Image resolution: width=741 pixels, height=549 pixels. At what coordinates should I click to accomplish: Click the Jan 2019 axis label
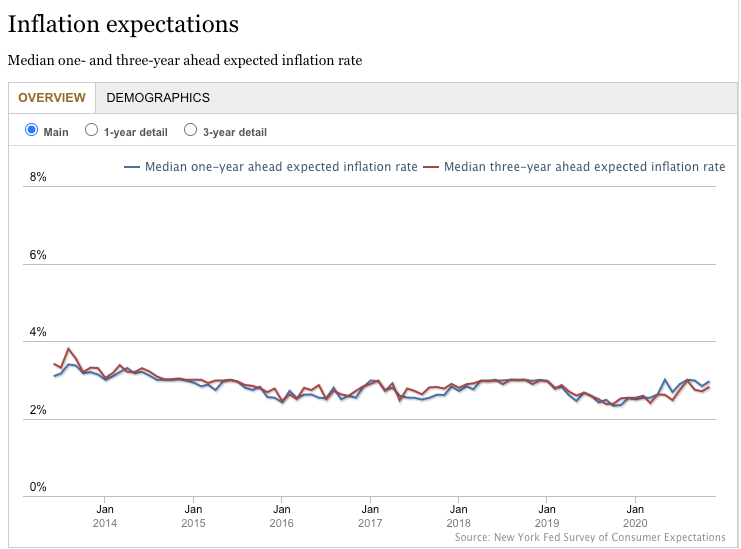pos(546,515)
